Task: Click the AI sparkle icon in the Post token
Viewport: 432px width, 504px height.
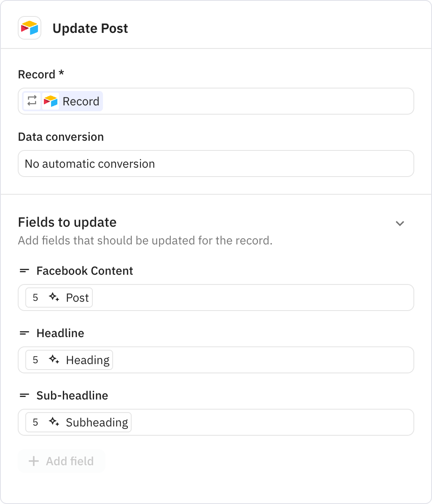Action: point(54,298)
